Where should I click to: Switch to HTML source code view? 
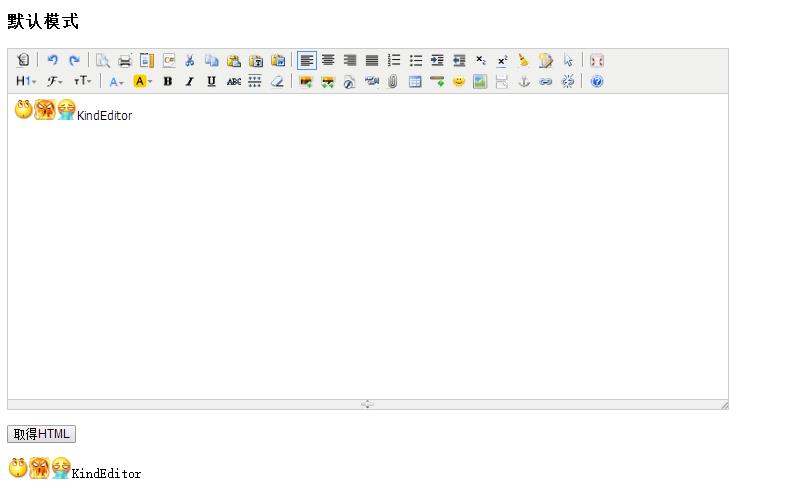click(x=23, y=60)
